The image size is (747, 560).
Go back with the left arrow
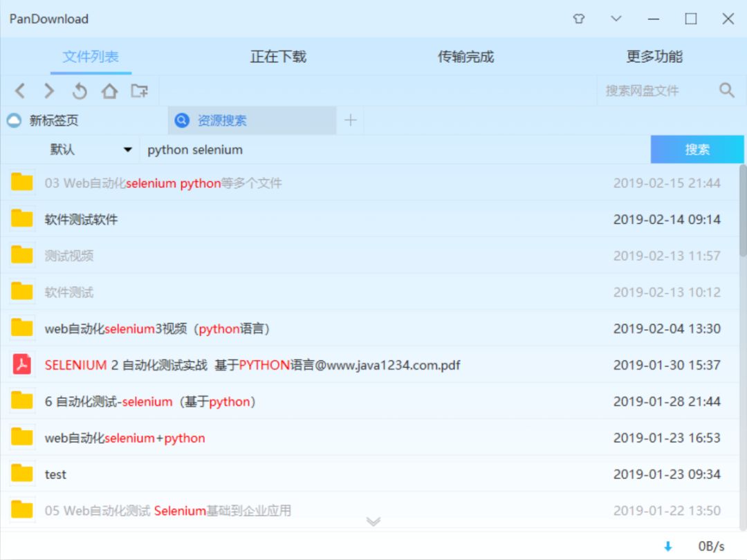(20, 91)
